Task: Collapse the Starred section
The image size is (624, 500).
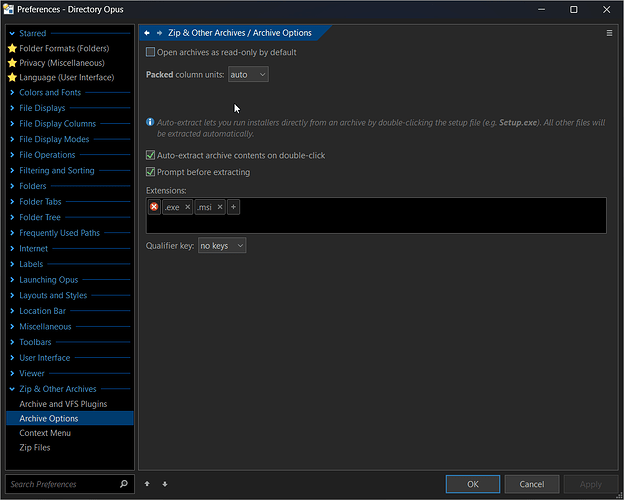Action: [12, 33]
